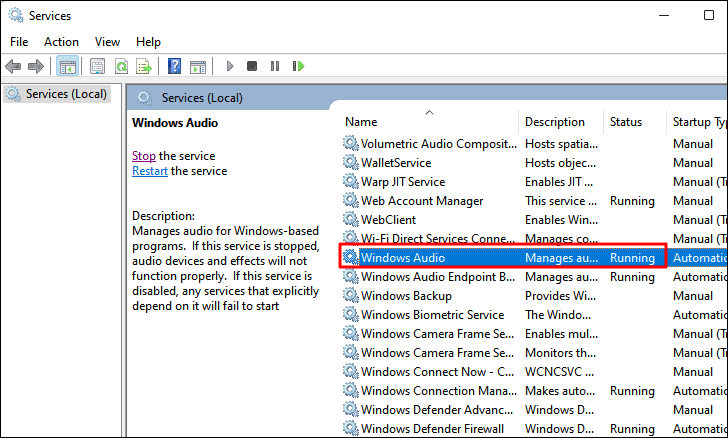
Task: Open the Action menu
Action: (x=61, y=42)
